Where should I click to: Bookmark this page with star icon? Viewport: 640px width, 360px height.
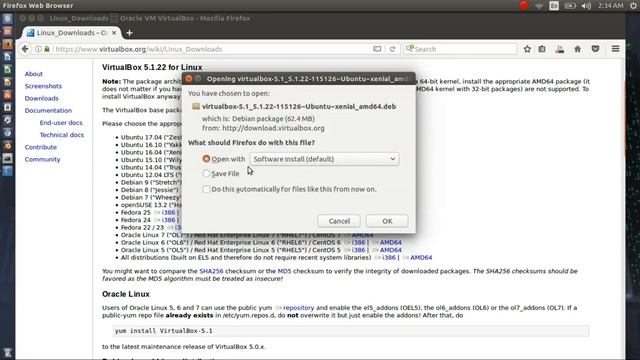527,49
